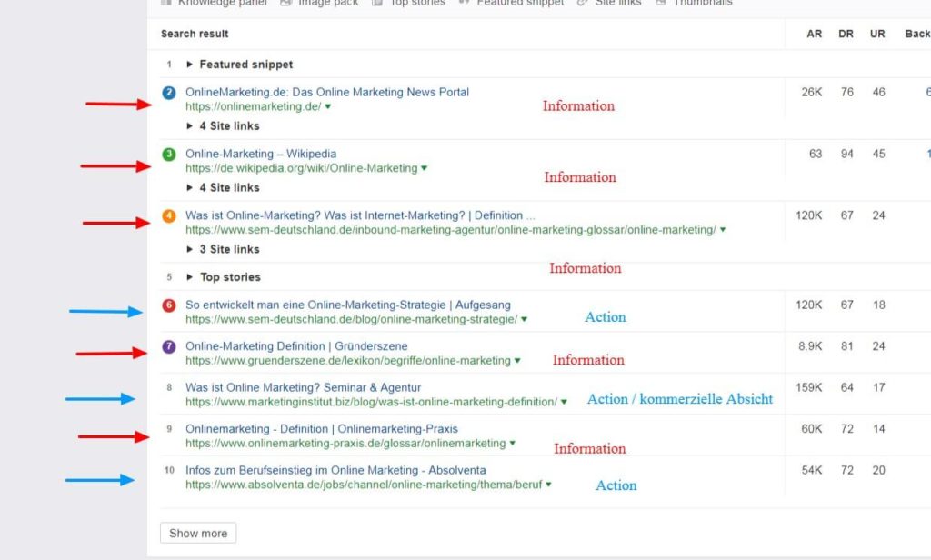This screenshot has height=560, width=931.
Task: Open 'Was ist Online Marketing? Seminar & Agentur' title
Action: coord(303,387)
